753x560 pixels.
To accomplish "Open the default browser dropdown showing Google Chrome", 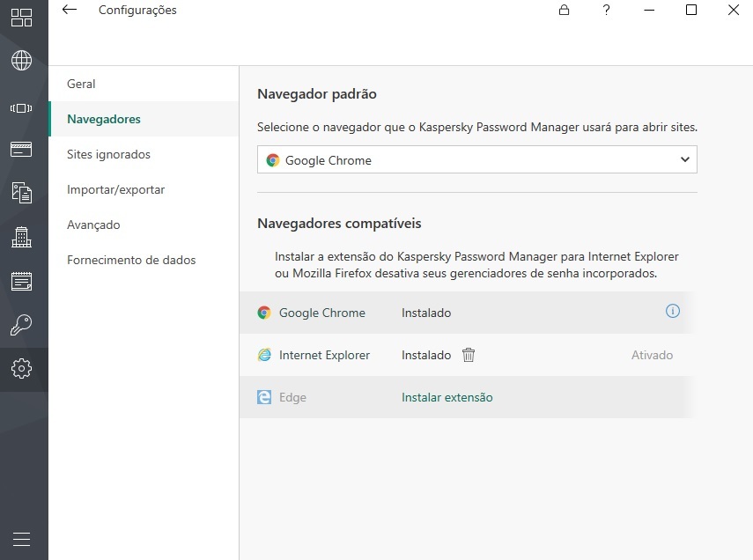I will click(x=476, y=160).
